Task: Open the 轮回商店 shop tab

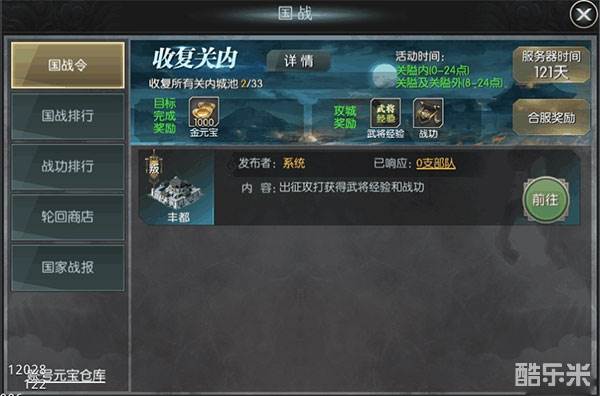Action: coord(68,217)
